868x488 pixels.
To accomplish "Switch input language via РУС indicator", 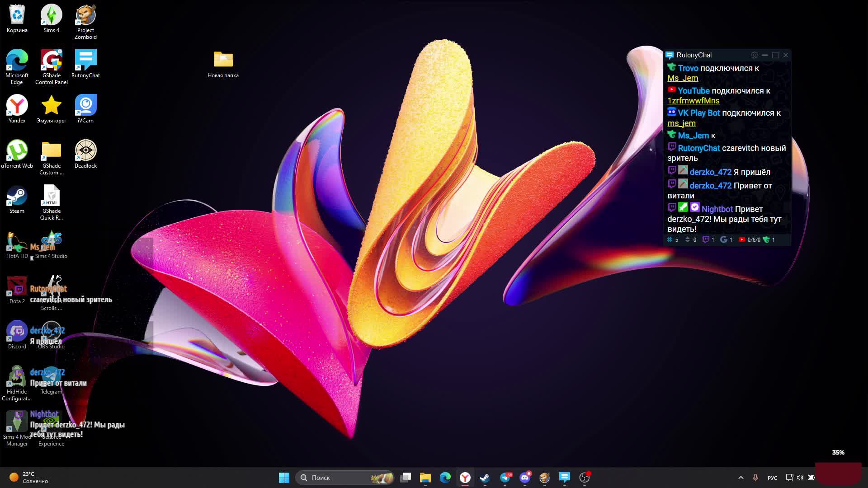I will click(772, 478).
